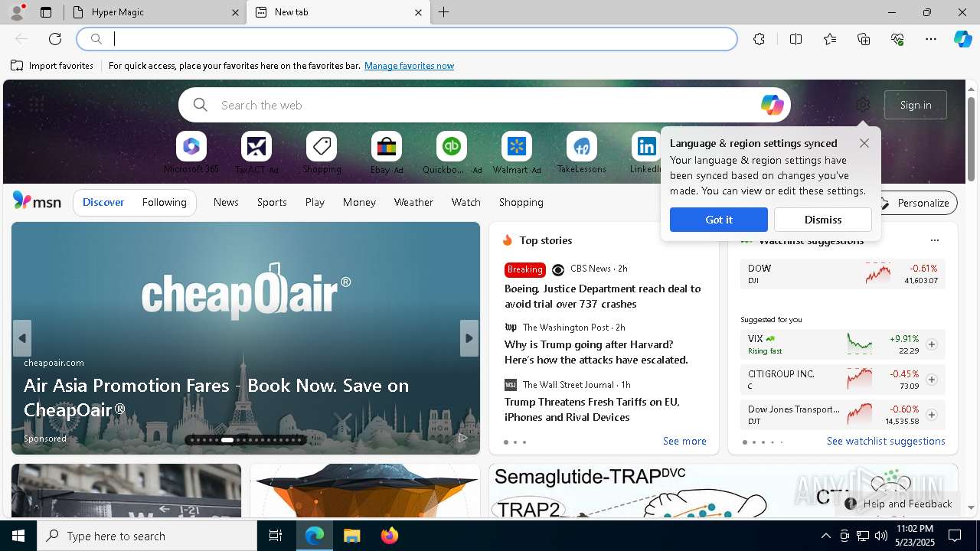Open the tab actions menu icon
980x551 pixels.
pyautogui.click(x=46, y=12)
